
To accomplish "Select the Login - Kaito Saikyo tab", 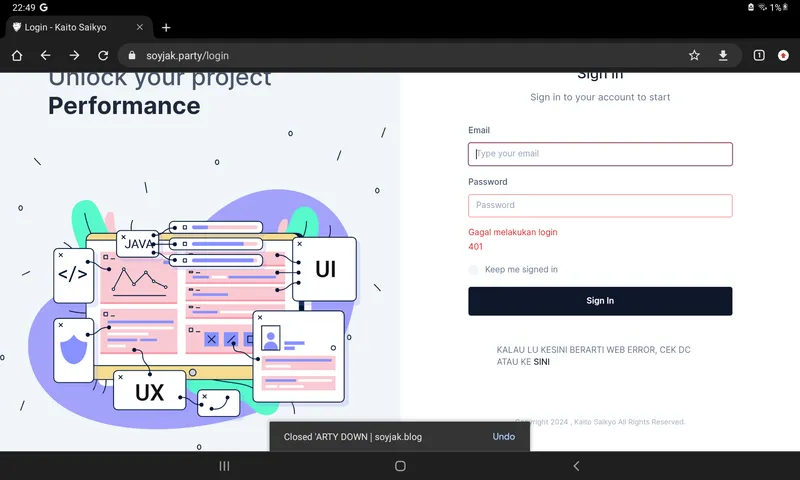I will [x=70, y=28].
